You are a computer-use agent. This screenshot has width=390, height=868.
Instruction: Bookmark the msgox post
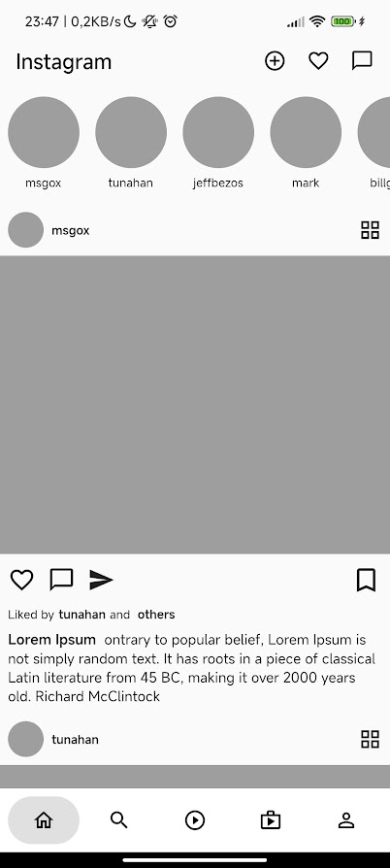coord(366,580)
